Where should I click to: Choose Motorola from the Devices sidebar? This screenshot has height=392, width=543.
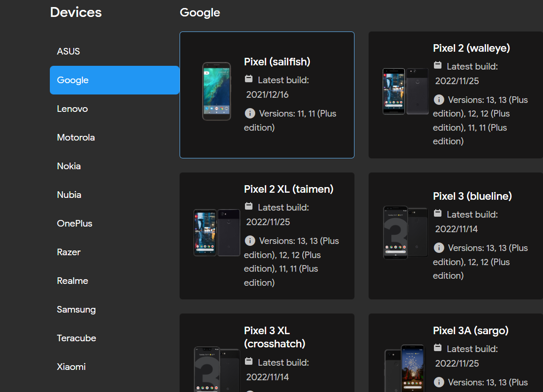coord(76,137)
